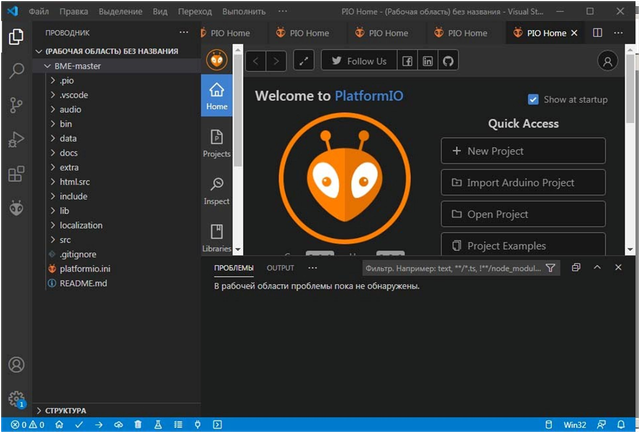Go forward with the PIO right arrow
The image size is (640, 433).
click(276, 61)
